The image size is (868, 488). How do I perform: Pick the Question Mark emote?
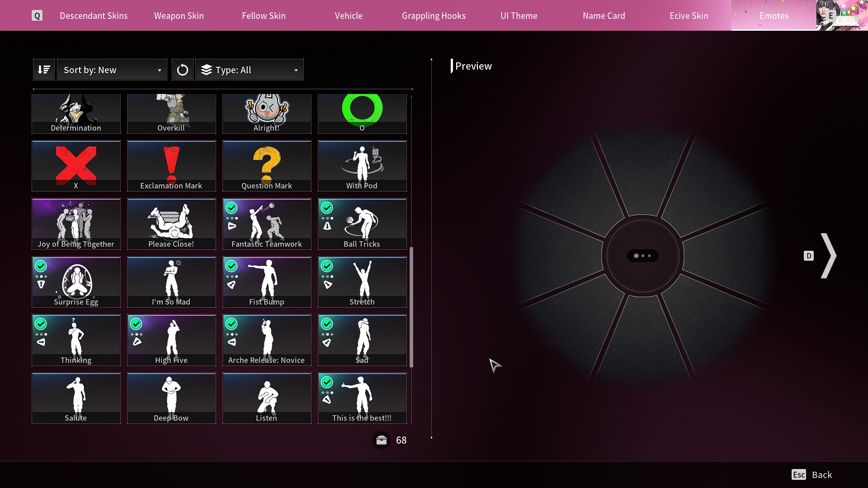267,166
